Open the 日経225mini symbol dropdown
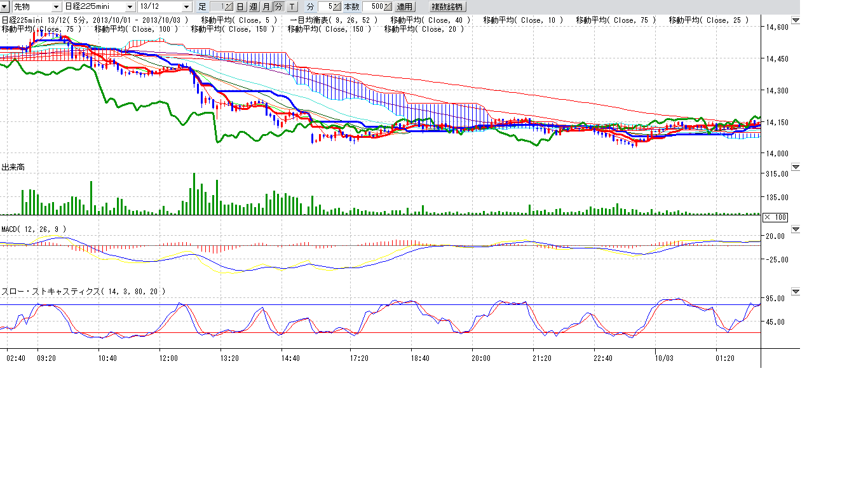This screenshot has width=868, height=488. tap(130, 6)
